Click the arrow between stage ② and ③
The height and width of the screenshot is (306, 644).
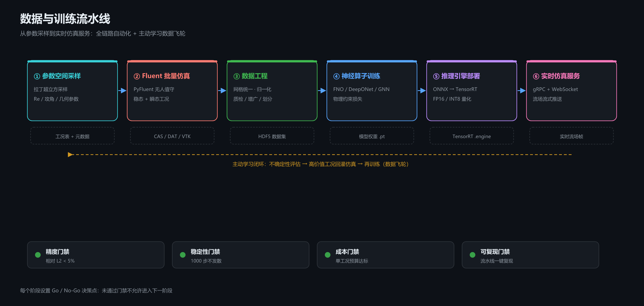pyautogui.click(x=222, y=91)
